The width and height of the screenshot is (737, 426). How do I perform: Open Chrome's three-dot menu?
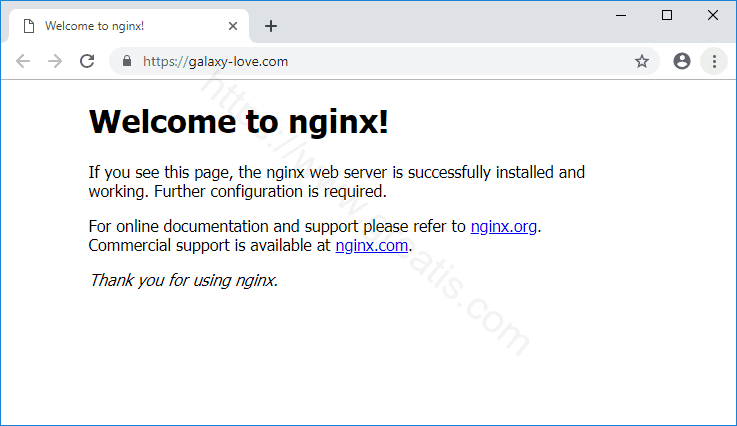tap(714, 61)
